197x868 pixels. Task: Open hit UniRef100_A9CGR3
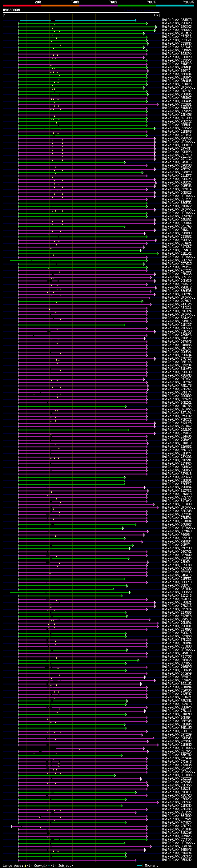177,24
